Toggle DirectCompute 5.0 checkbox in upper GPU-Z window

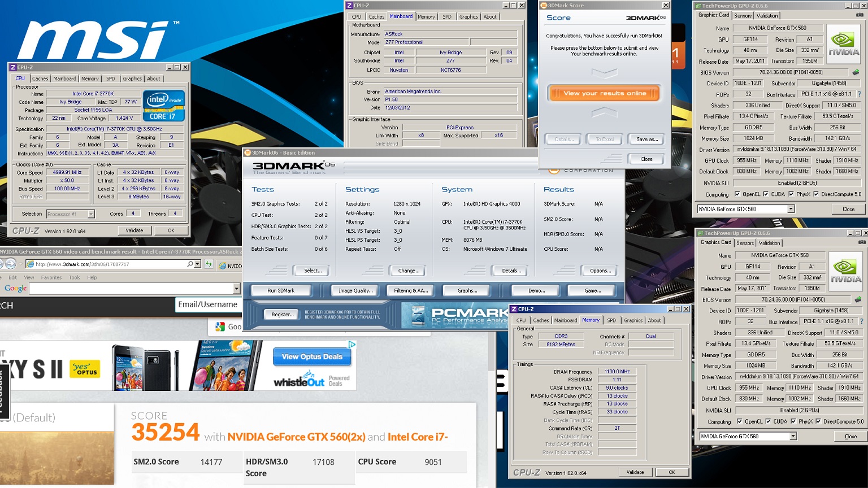[x=815, y=194]
